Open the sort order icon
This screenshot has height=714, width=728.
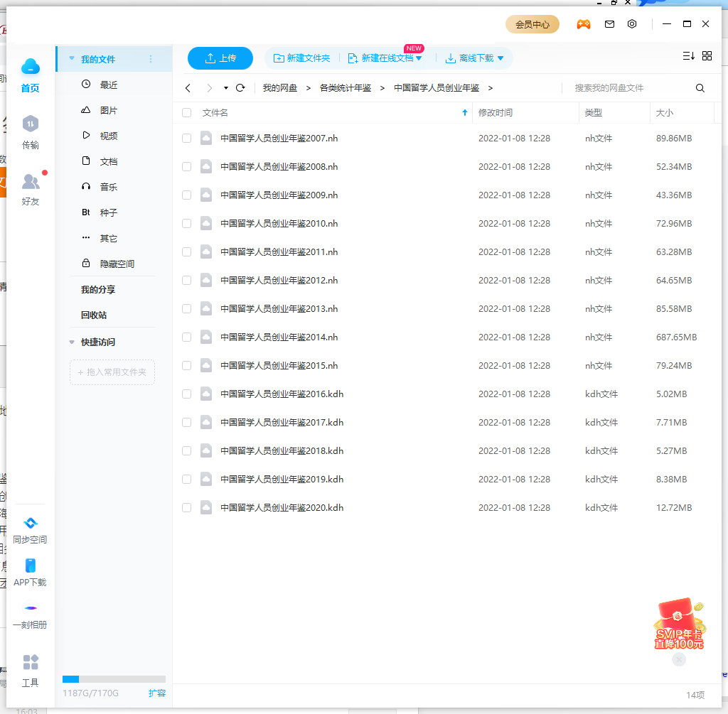tap(688, 56)
